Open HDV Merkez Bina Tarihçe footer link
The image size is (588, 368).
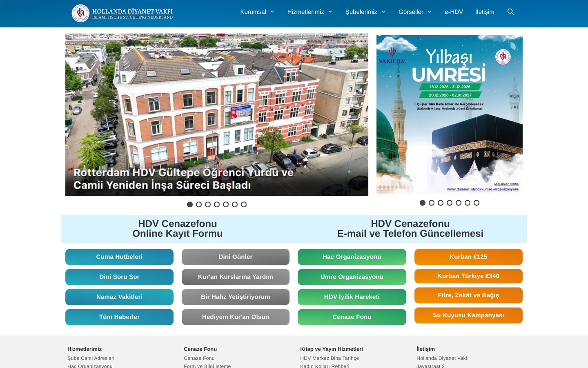(330, 358)
